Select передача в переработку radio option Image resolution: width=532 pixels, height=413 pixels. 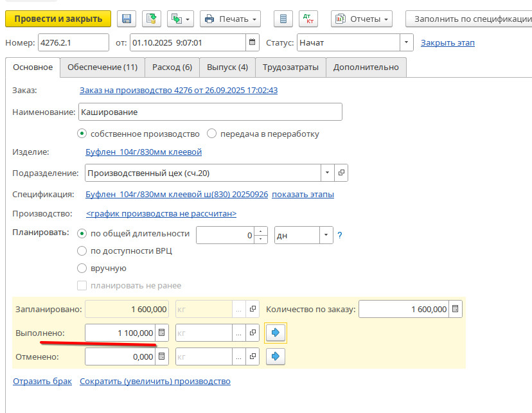(x=212, y=134)
